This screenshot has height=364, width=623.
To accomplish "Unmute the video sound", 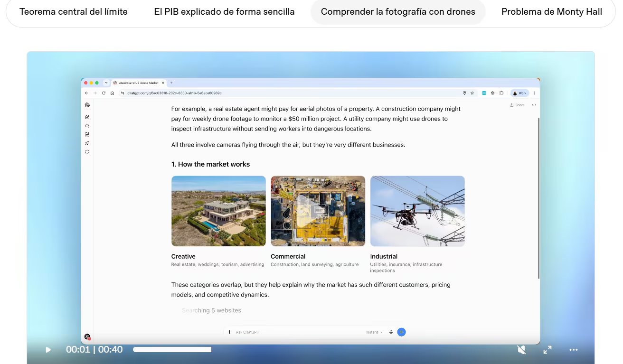I will pyautogui.click(x=521, y=350).
